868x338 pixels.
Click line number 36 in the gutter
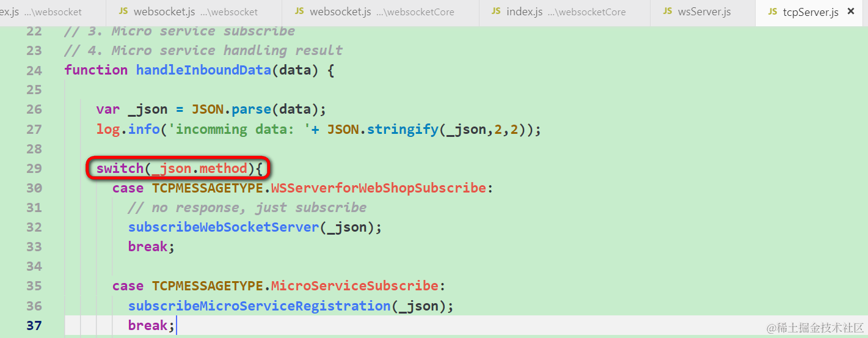(x=34, y=305)
